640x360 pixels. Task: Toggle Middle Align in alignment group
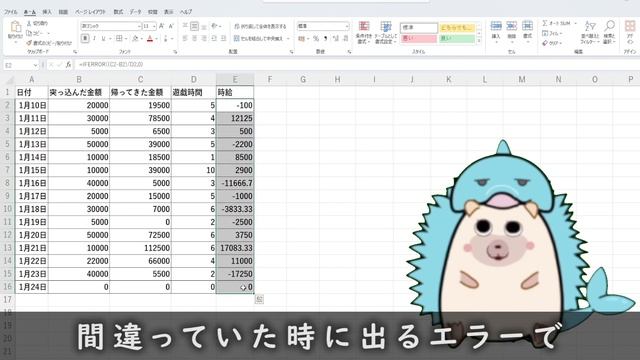pos(194,27)
